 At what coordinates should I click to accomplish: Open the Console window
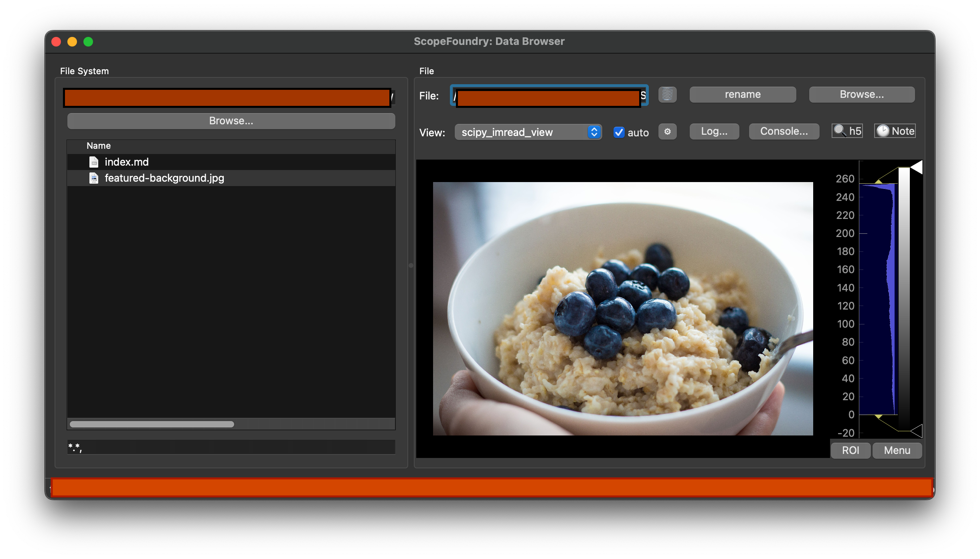[x=784, y=132]
